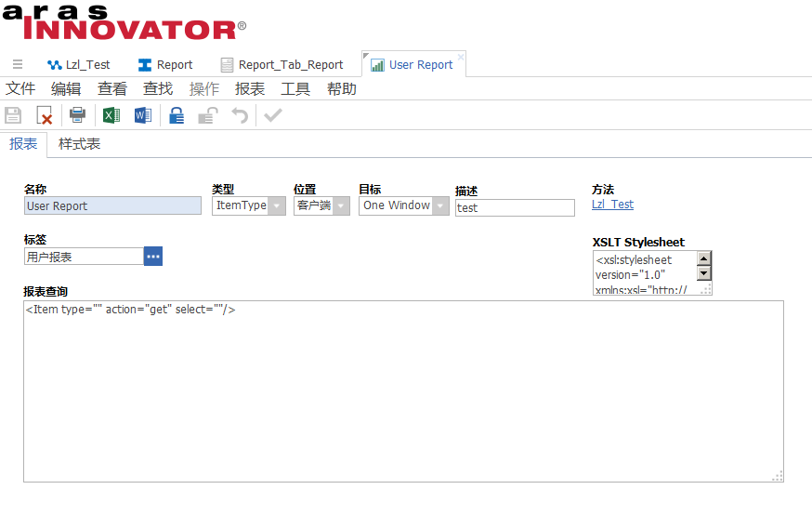Viewport: 812px width, 529px height.
Task: Click the Aras Innovator logo
Action: [124, 23]
